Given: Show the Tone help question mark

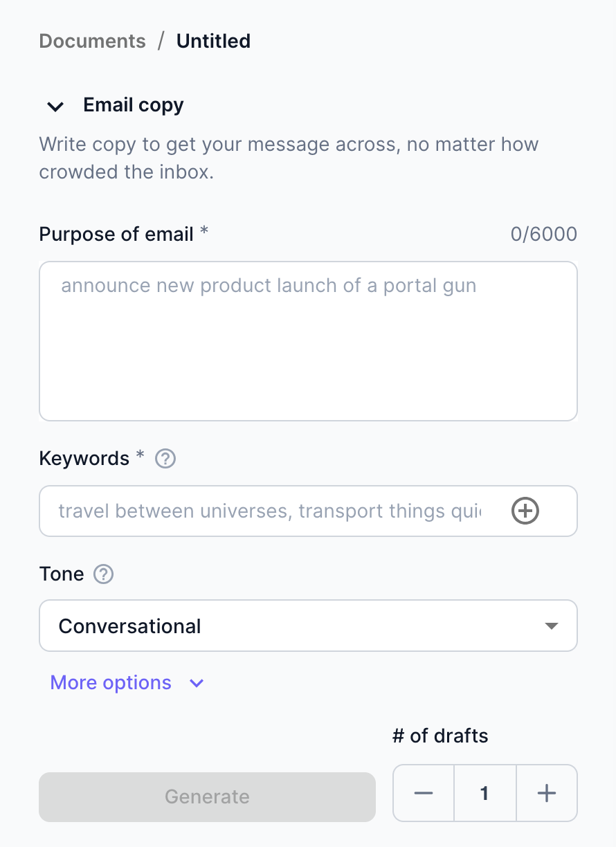Looking at the screenshot, I should click(x=104, y=574).
